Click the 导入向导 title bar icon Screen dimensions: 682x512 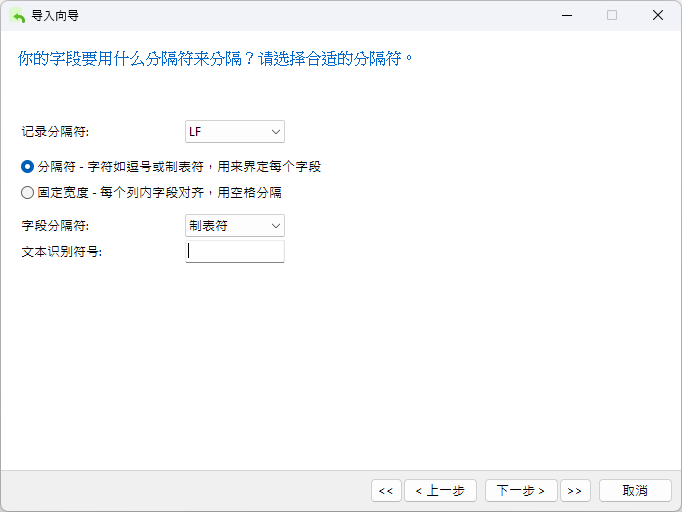[18, 16]
